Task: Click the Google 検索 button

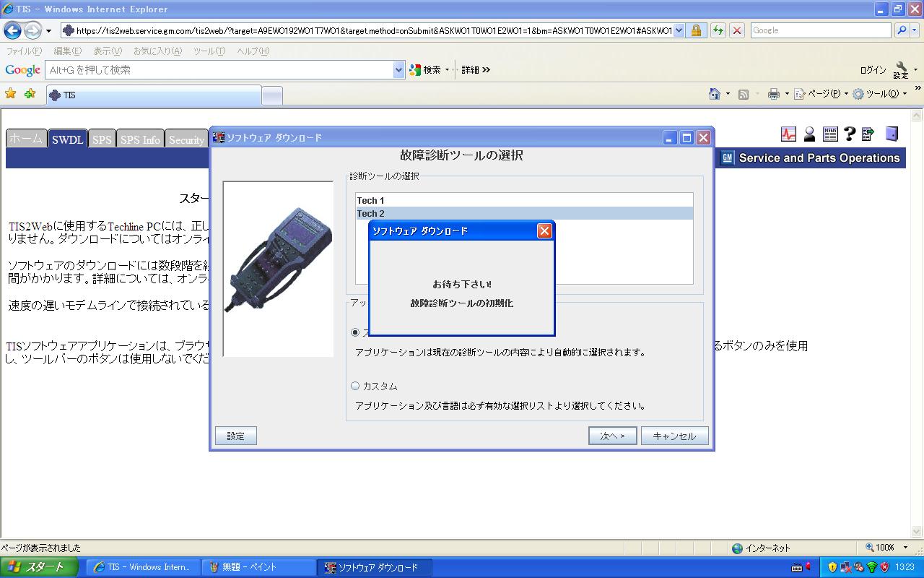Action: (426, 70)
